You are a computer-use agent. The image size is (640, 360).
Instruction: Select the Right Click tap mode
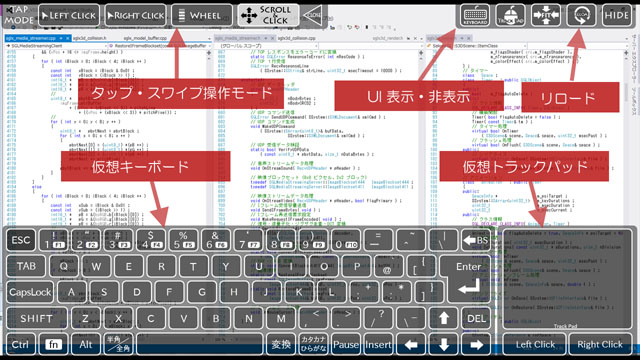click(136, 16)
